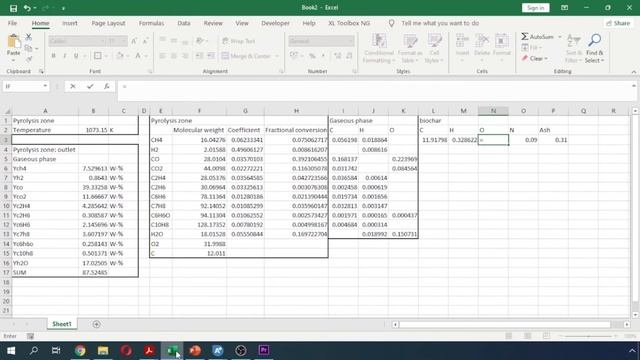
Task: Open Insert Function fx dialog
Action: click(x=107, y=86)
